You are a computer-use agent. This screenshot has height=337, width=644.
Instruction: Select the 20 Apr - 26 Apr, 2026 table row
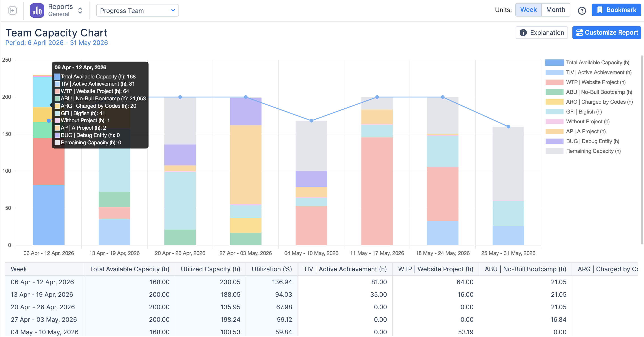tap(321, 307)
